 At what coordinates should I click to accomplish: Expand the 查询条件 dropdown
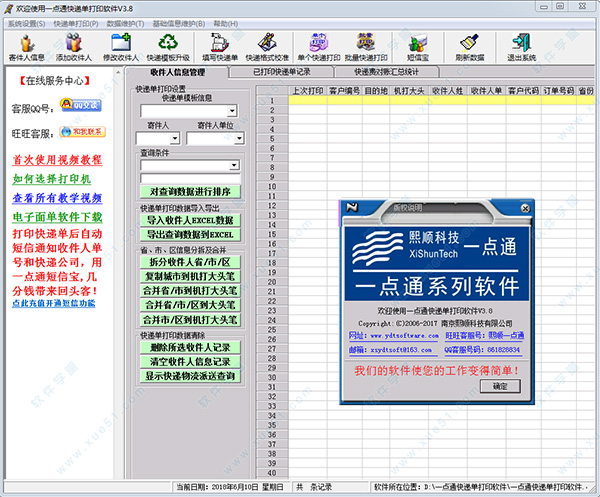click(234, 165)
